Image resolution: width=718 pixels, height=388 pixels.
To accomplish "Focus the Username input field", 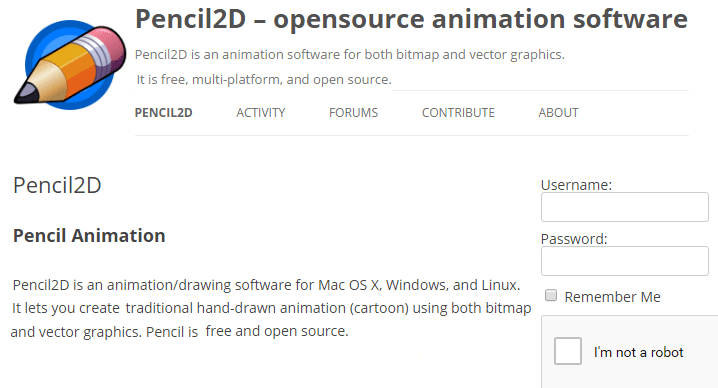I will click(x=625, y=207).
